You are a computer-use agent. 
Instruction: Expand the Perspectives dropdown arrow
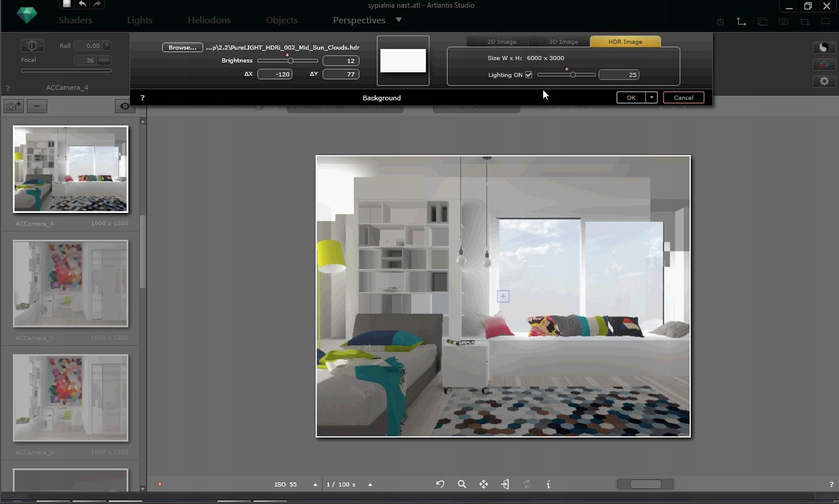pos(399,20)
